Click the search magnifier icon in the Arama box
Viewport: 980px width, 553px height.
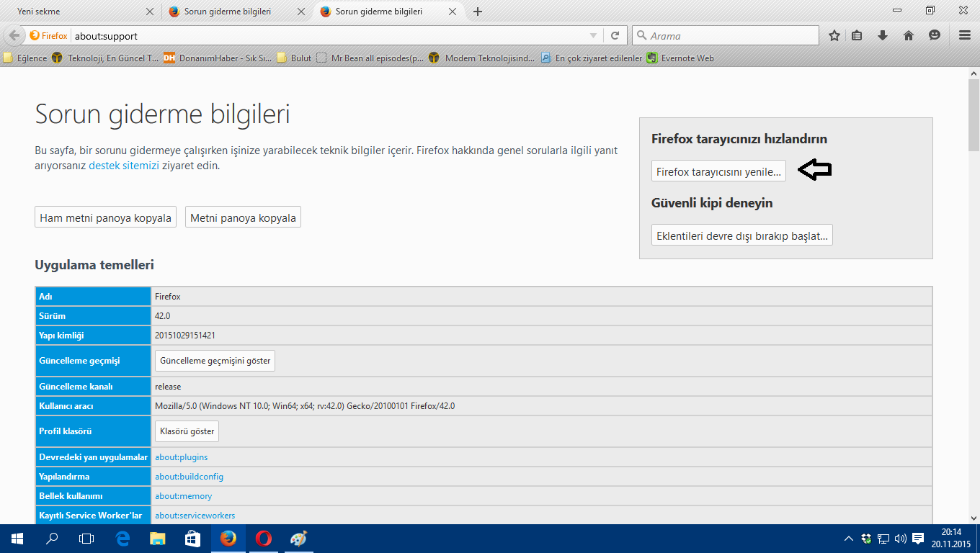[641, 35]
